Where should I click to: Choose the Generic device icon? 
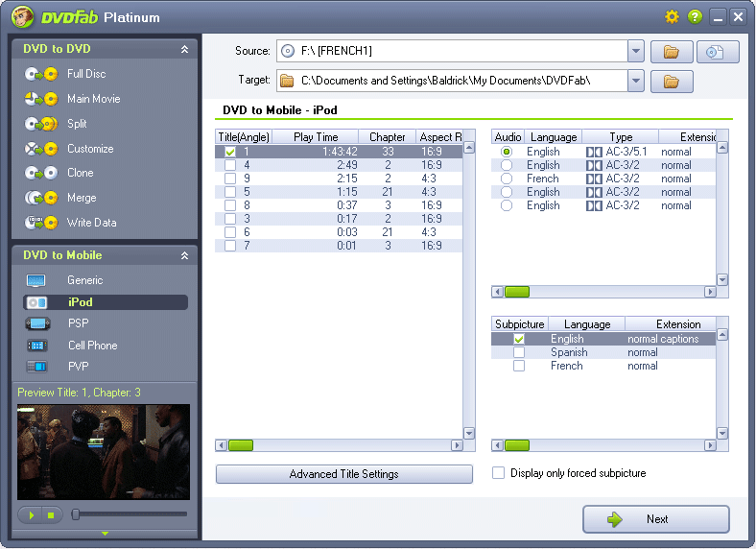(x=36, y=280)
